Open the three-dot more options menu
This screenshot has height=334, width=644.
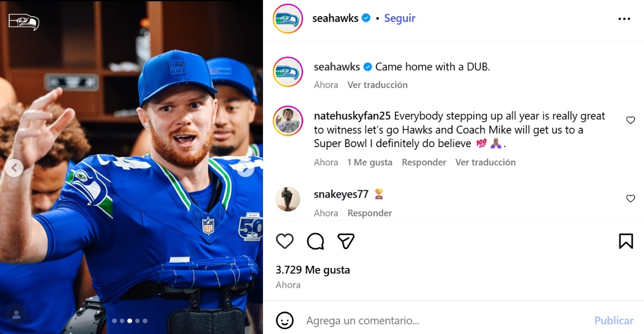coord(624,18)
